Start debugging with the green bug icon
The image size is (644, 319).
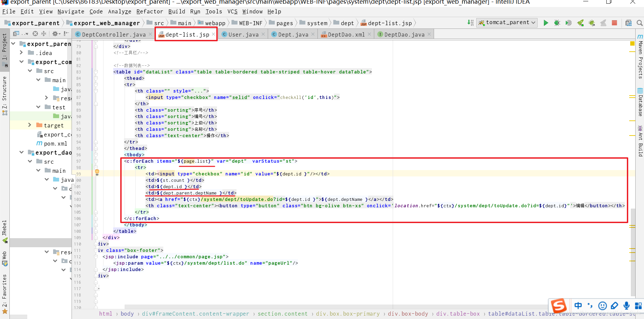tap(557, 23)
